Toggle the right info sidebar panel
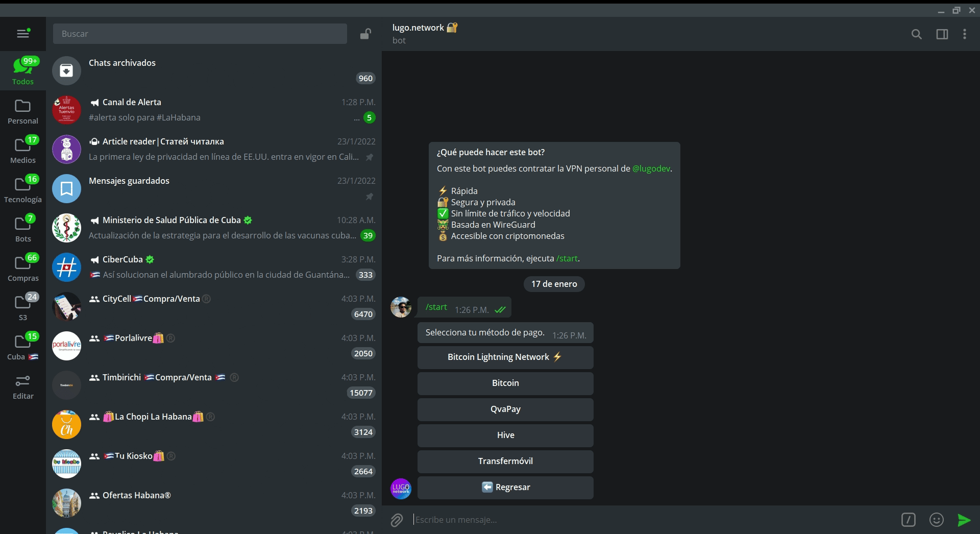This screenshot has width=980, height=534. click(x=942, y=34)
